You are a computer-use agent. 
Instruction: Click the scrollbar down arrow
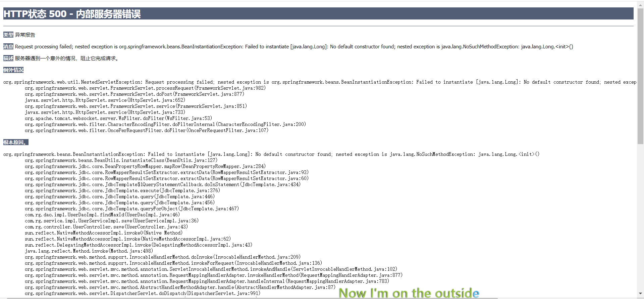coord(640,294)
